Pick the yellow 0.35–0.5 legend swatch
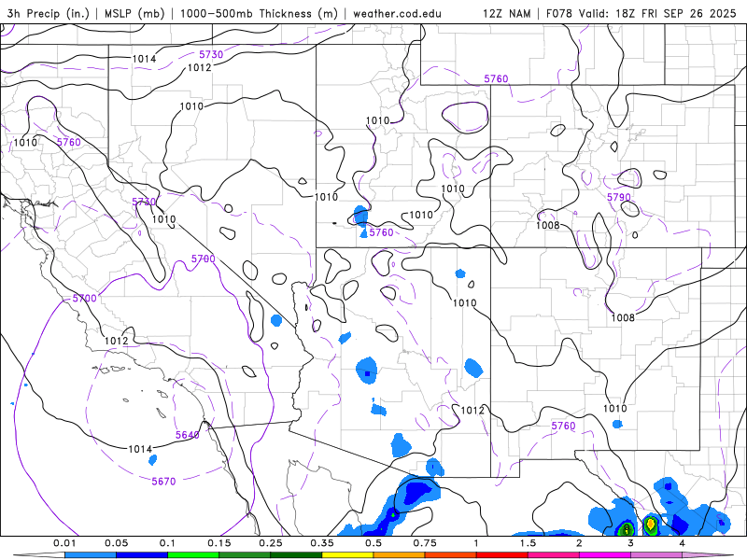The height and width of the screenshot is (560, 747). pyautogui.click(x=347, y=555)
